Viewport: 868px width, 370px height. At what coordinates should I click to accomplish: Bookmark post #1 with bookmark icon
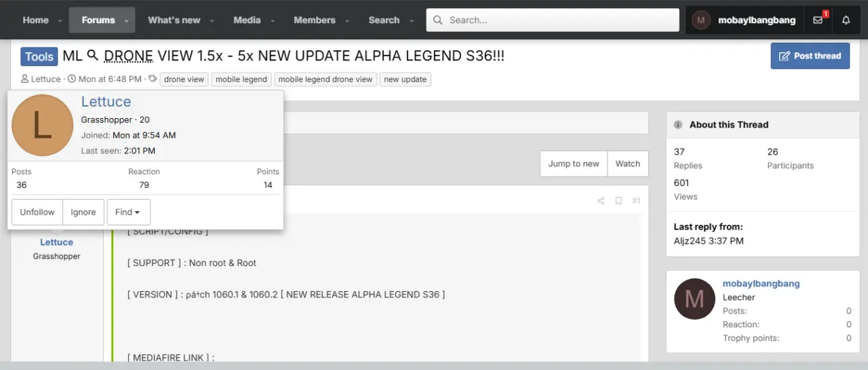[x=618, y=201]
